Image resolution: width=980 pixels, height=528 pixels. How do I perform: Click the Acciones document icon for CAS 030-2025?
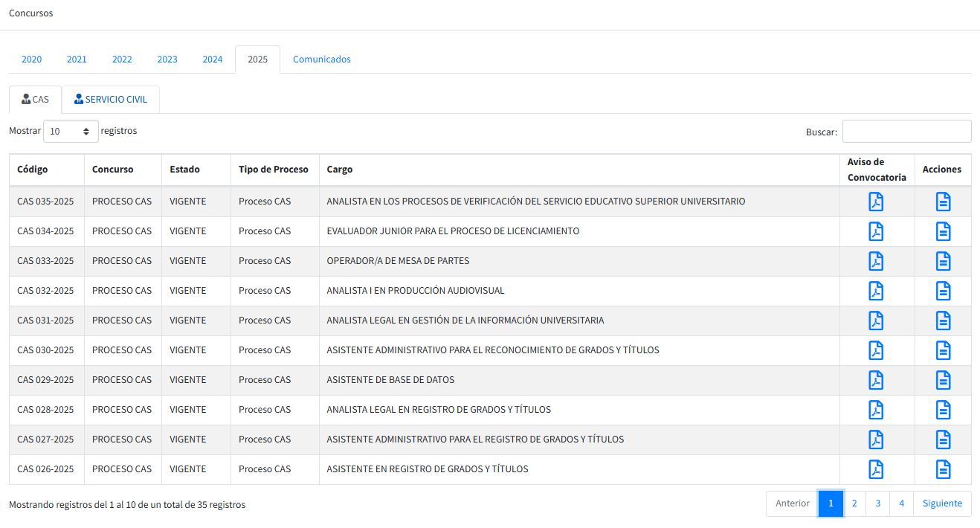[x=943, y=350]
